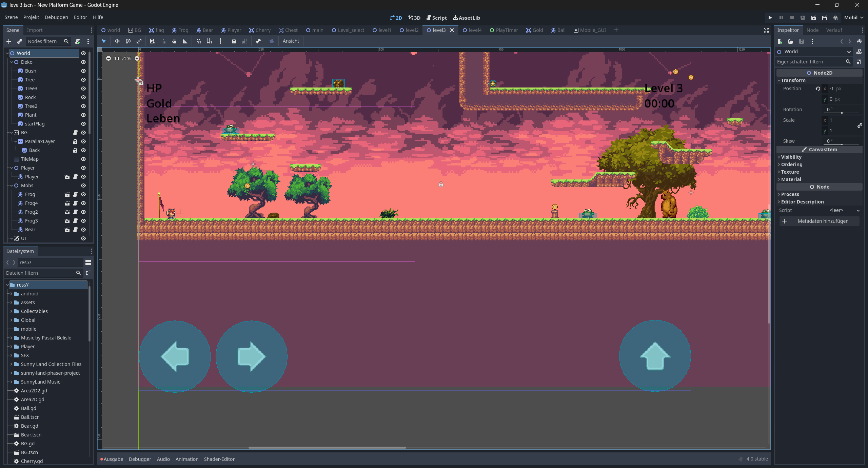
Task: Open the Player node's scene icon
Action: click(67, 177)
